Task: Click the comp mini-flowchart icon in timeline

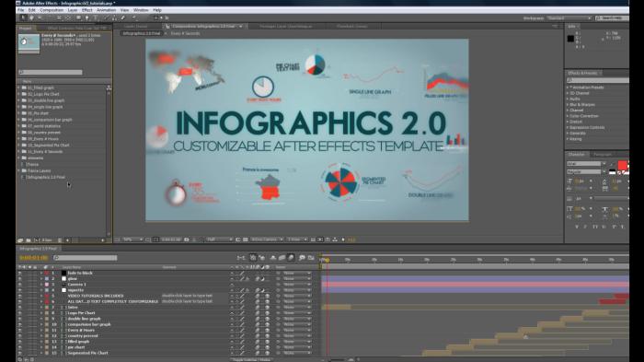Action: pyautogui.click(x=241, y=258)
